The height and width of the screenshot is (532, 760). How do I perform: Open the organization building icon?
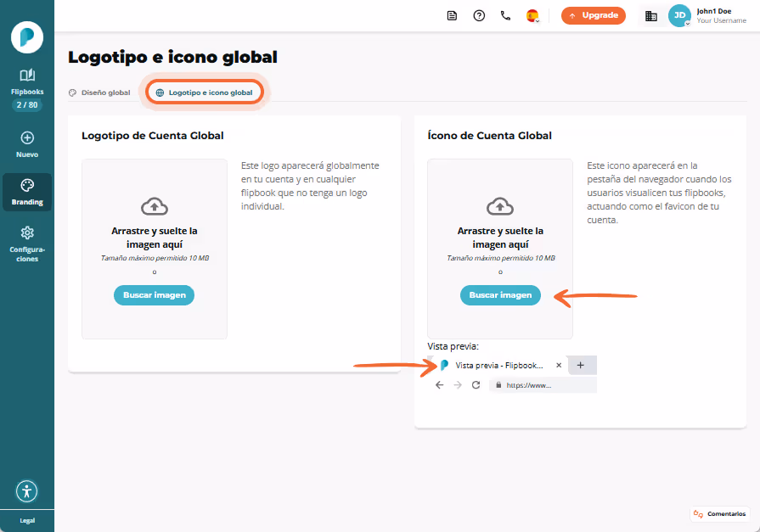point(651,16)
